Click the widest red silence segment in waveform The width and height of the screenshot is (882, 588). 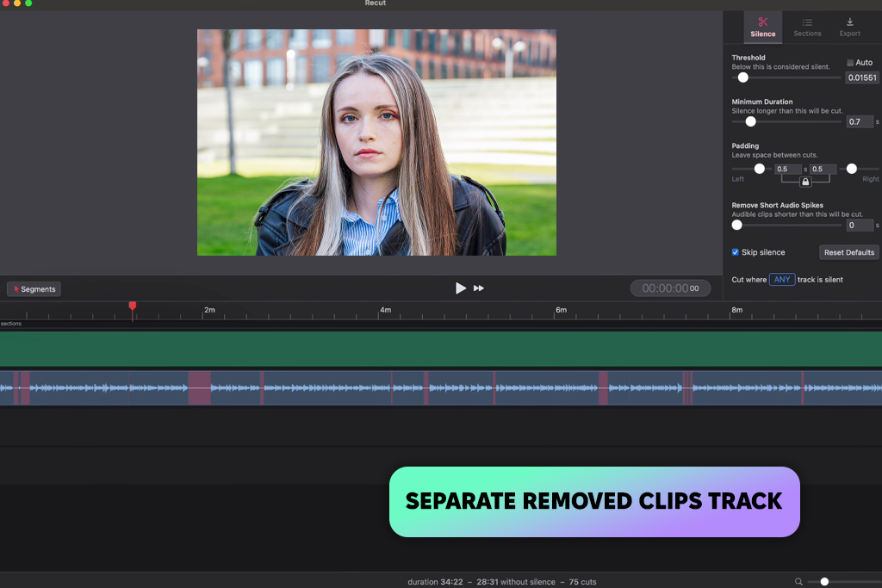(199, 388)
